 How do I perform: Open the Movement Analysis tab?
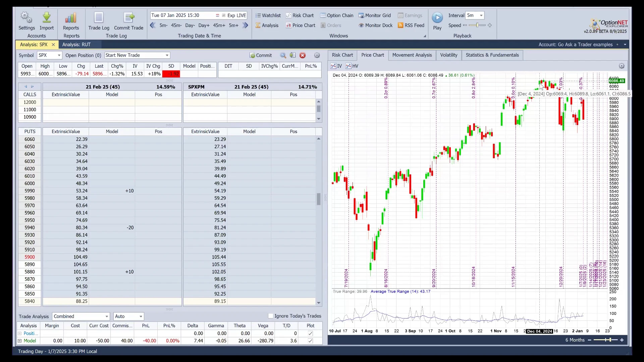[412, 55]
